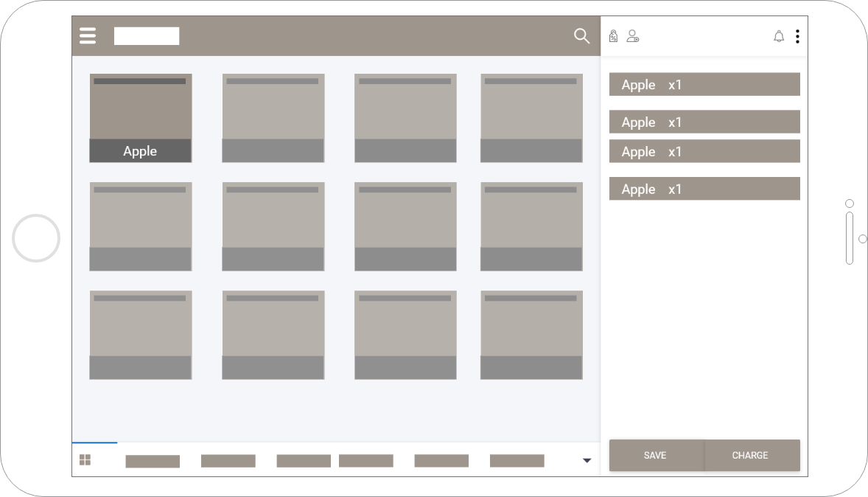868x497 pixels.
Task: Click the search magnifier icon
Action: (x=581, y=36)
